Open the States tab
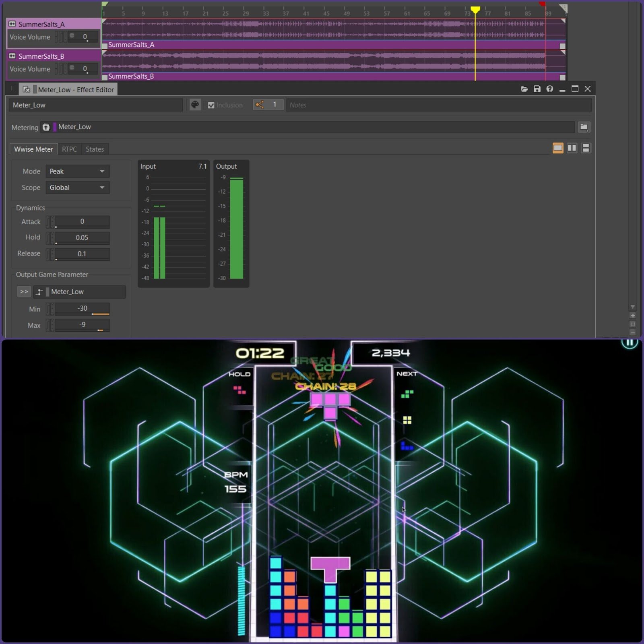This screenshot has width=644, height=644. (x=95, y=149)
